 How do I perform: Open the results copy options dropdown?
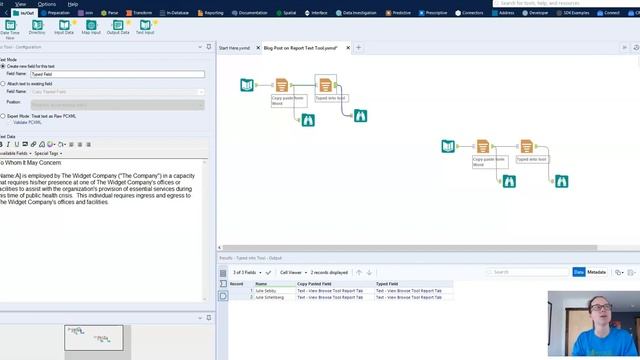click(619, 272)
